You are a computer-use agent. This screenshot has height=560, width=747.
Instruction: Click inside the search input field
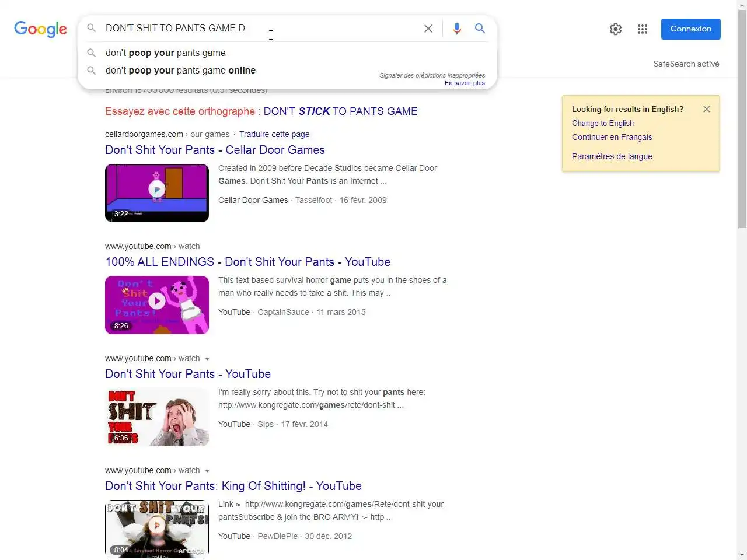[x=260, y=28]
